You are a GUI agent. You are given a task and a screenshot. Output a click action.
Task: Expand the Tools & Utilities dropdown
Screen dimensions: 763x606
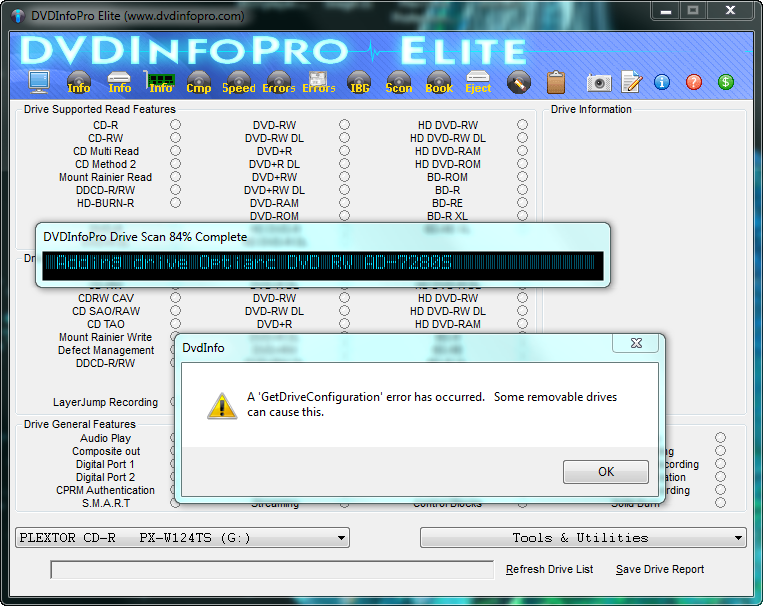click(x=583, y=538)
